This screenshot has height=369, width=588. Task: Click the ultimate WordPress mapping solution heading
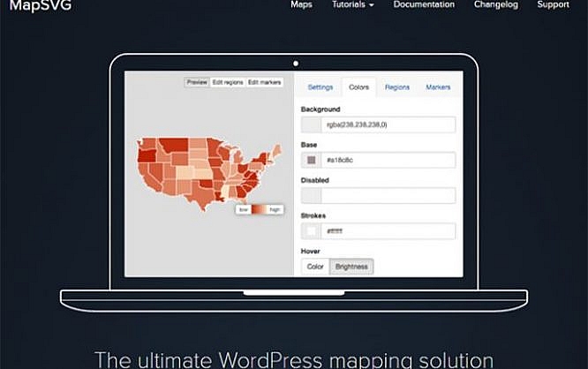coord(294,359)
